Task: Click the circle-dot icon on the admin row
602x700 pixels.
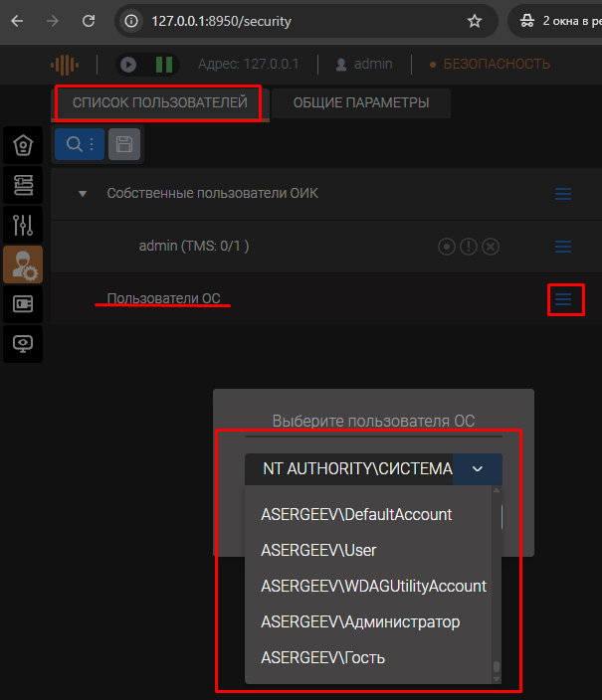Action: click(447, 247)
